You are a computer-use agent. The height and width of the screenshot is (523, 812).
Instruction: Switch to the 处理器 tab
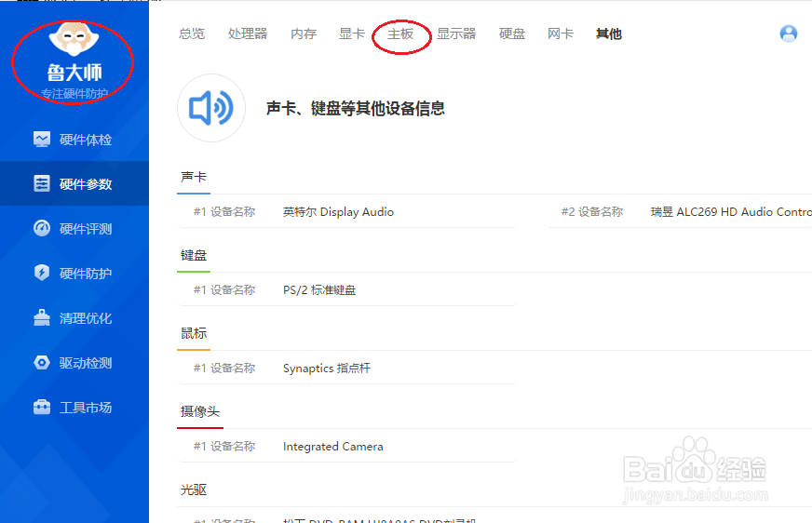point(248,34)
